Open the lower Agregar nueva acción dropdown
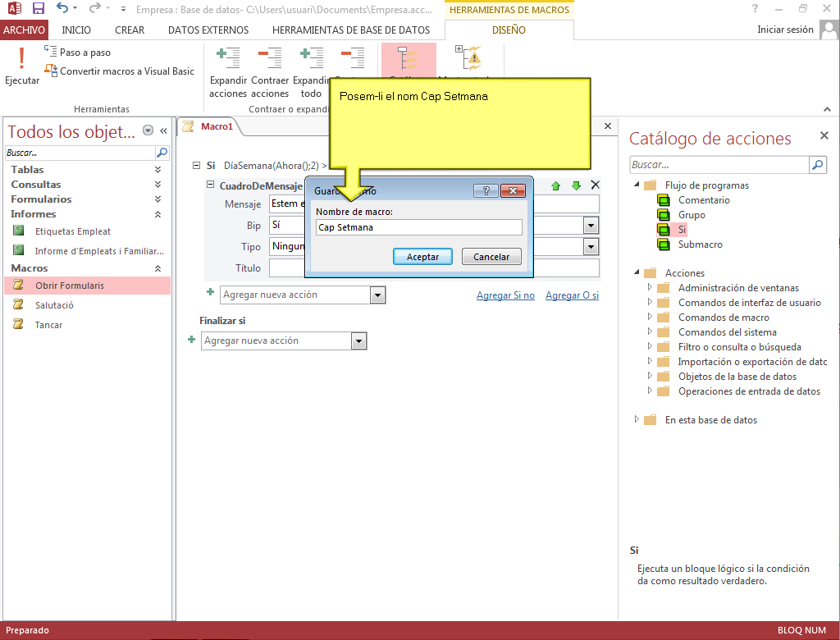Image resolution: width=840 pixels, height=640 pixels. click(x=359, y=341)
